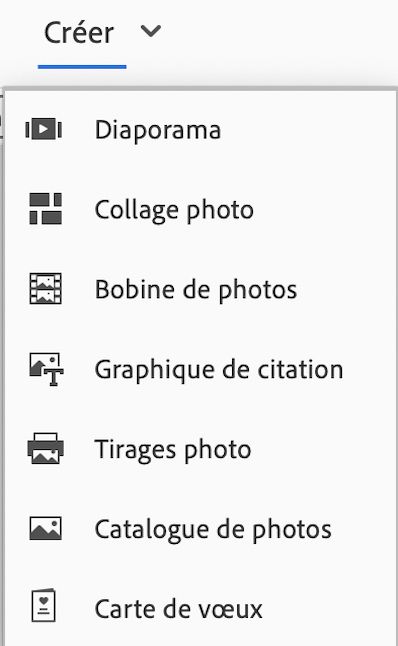Choose Graphique de citation menu entry
The image size is (398, 646).
219,370
